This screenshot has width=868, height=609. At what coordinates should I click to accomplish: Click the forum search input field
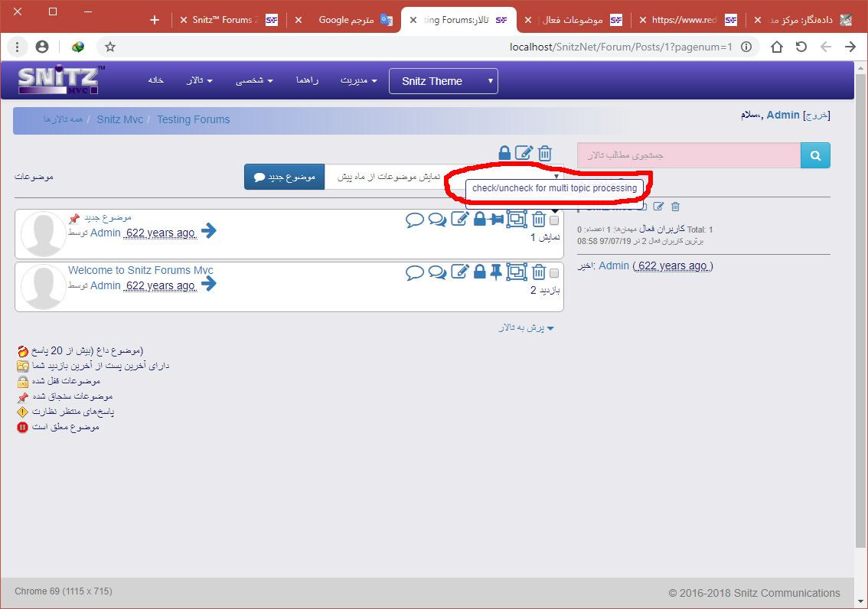click(x=688, y=155)
